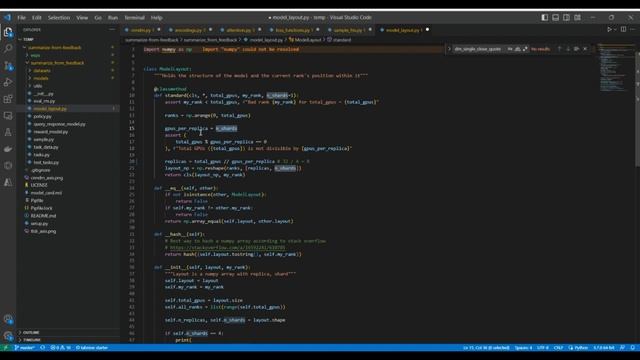Switch to the sample_fns.py tab
This screenshot has width=640, height=360.
click(x=348, y=30)
